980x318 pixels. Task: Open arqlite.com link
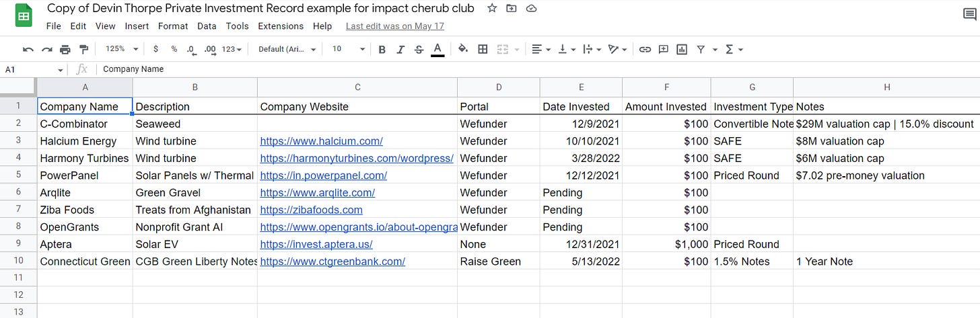(x=317, y=192)
